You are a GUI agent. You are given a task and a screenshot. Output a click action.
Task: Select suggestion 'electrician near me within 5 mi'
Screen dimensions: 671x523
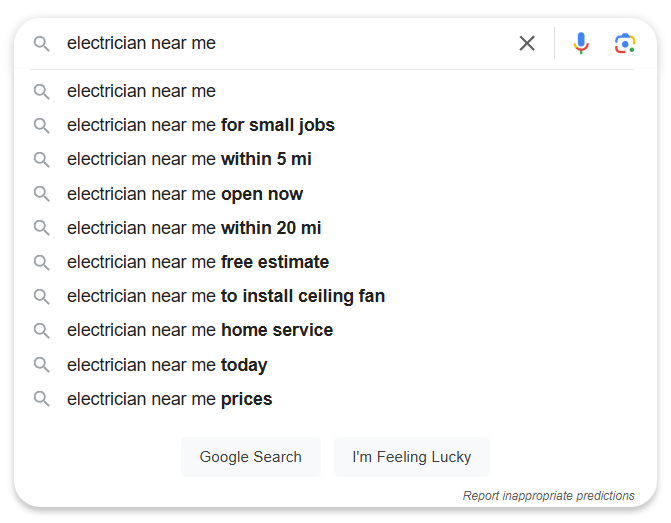pyautogui.click(x=189, y=159)
